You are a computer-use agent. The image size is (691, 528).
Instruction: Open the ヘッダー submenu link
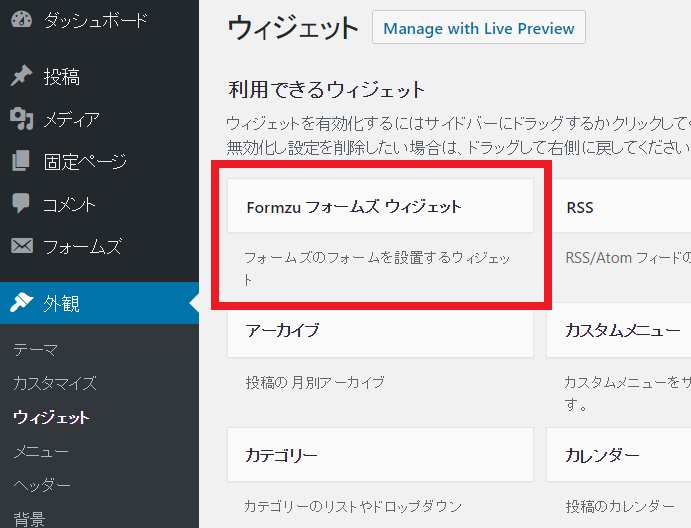(41, 485)
